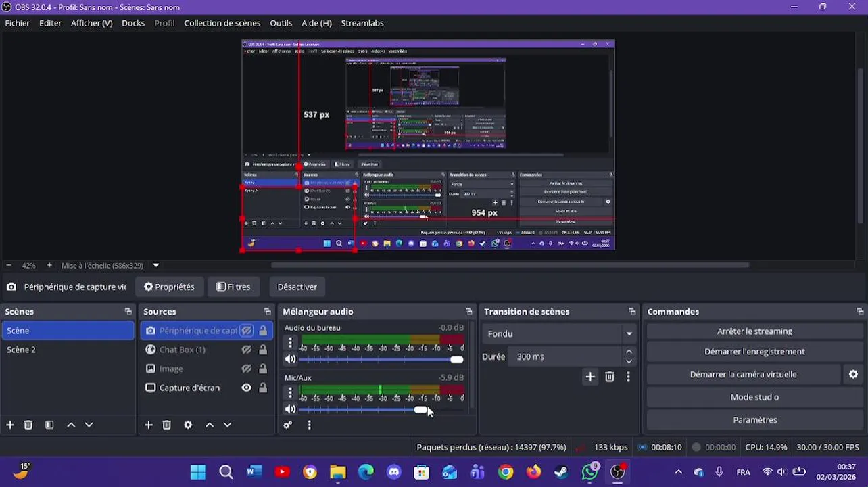Open transition properties three dots

628,377
